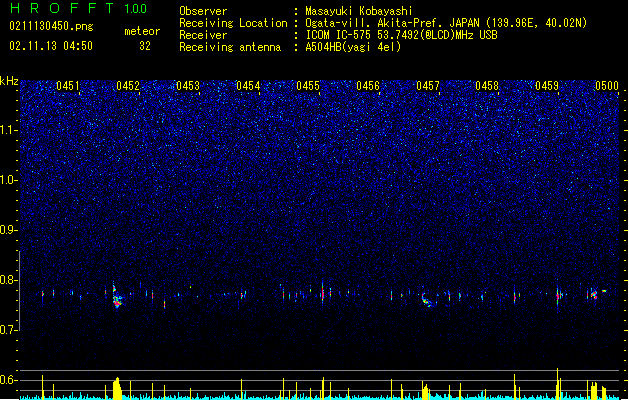Click the 'Observer' field label
The height and width of the screenshot is (400, 629).
pos(203,11)
